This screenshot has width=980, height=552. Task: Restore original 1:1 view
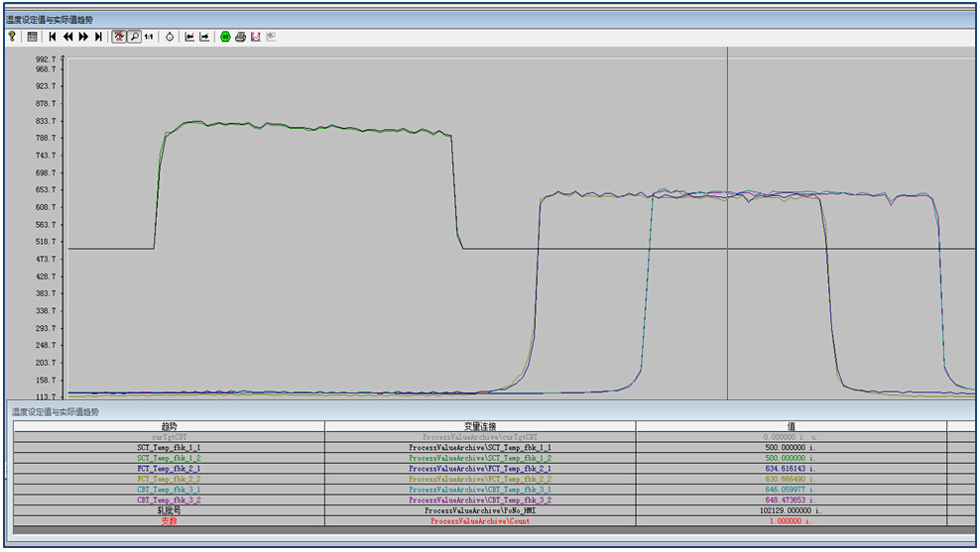click(x=149, y=37)
